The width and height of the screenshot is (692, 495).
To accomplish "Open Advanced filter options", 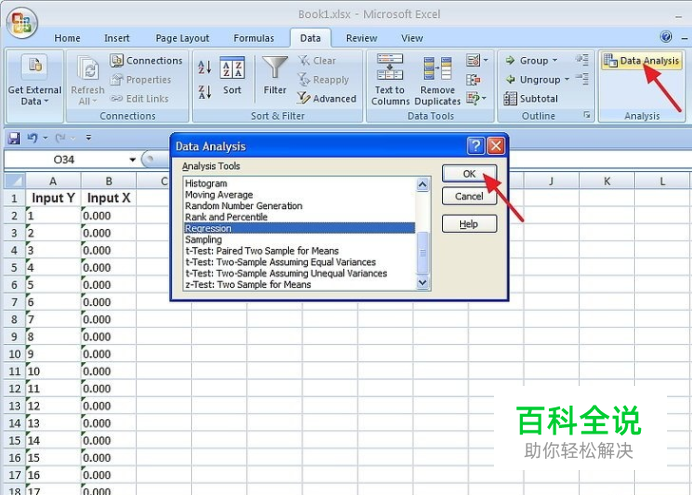I will (x=327, y=99).
